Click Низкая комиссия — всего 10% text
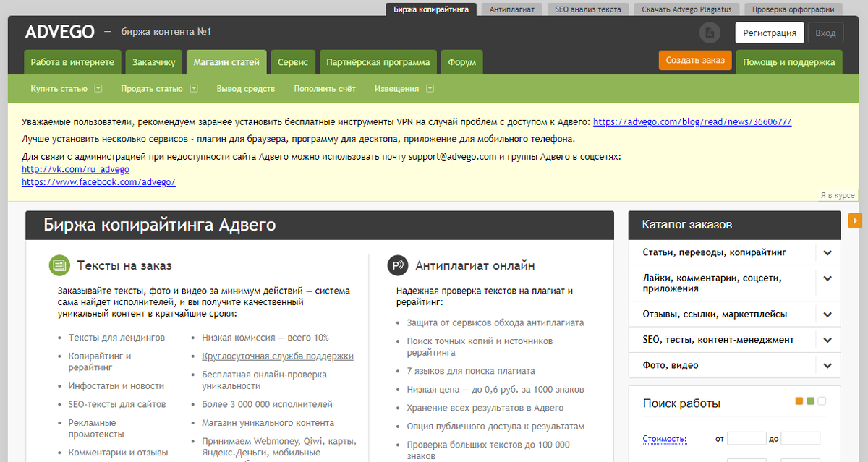The height and width of the screenshot is (462, 868). (x=265, y=338)
